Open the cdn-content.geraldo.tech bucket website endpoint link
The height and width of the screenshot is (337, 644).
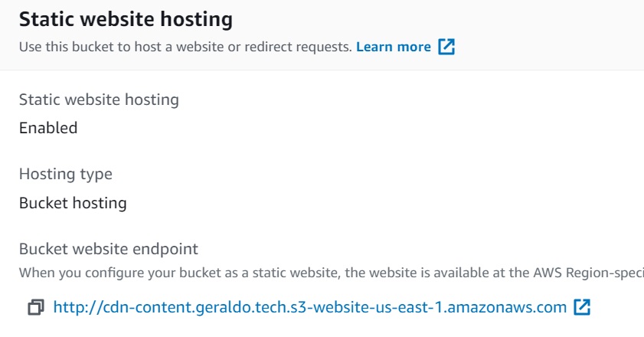(x=309, y=308)
